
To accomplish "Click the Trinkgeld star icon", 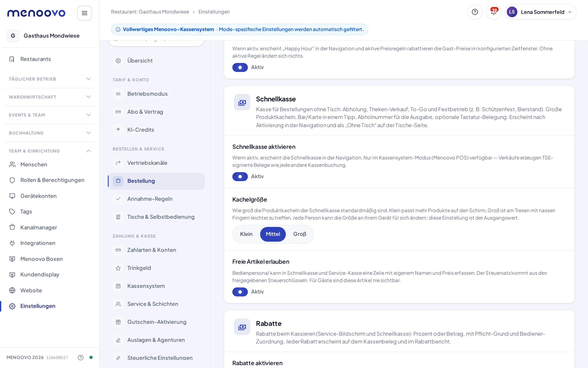I will [x=118, y=268].
